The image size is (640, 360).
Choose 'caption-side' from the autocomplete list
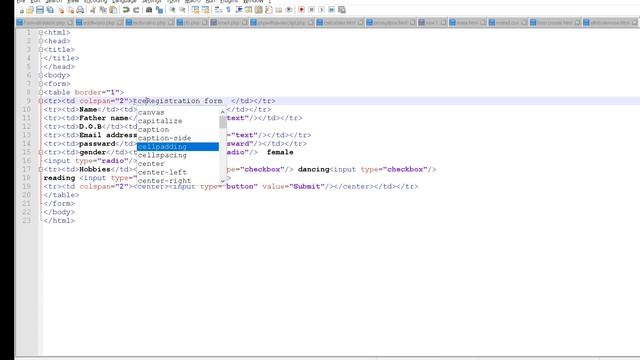[178, 138]
